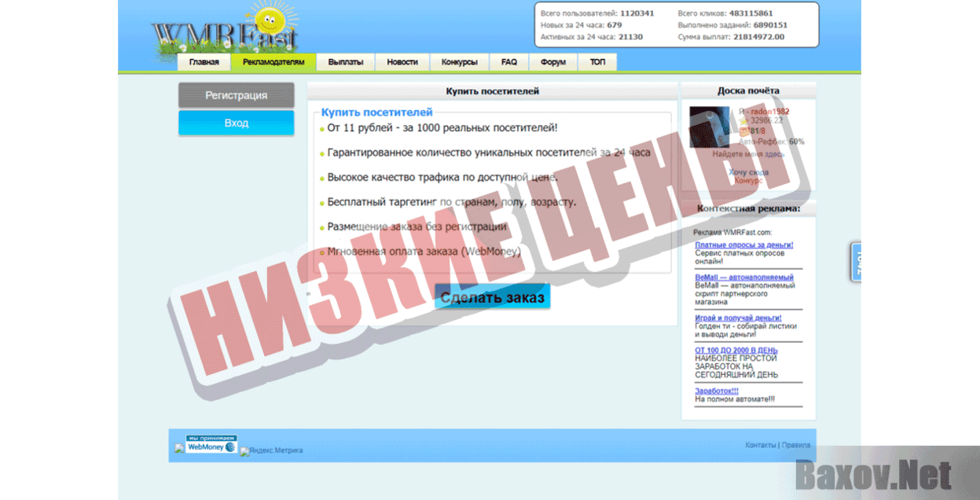The height and width of the screenshot is (500, 980).
Task: Click the star icon next to 32986.22
Action: pyautogui.click(x=743, y=121)
